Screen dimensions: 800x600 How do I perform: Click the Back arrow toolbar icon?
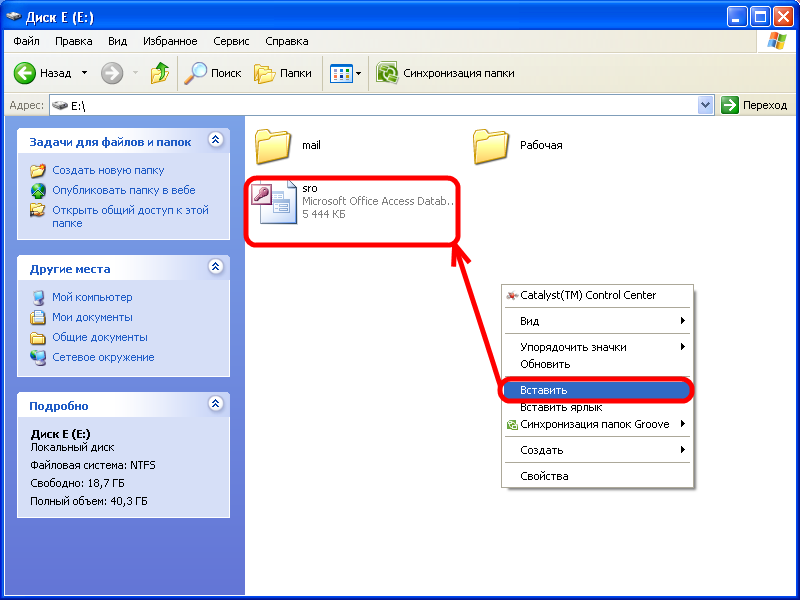tap(25, 73)
